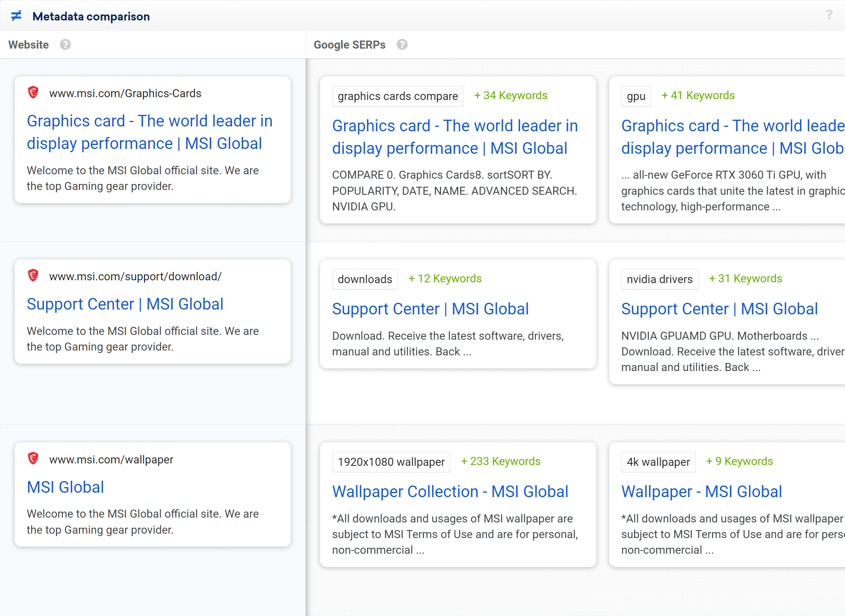Expand '+ 9 Keywords' list

(x=739, y=461)
